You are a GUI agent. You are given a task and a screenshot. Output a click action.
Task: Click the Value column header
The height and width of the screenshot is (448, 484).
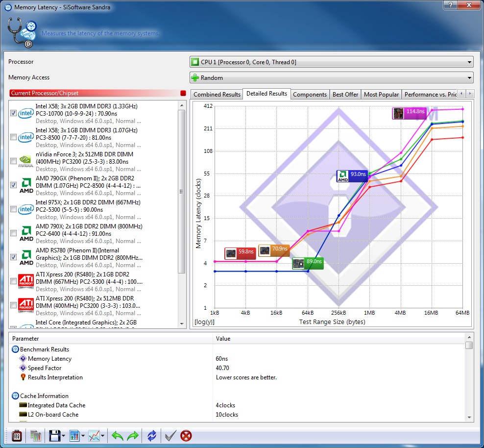click(x=339, y=339)
